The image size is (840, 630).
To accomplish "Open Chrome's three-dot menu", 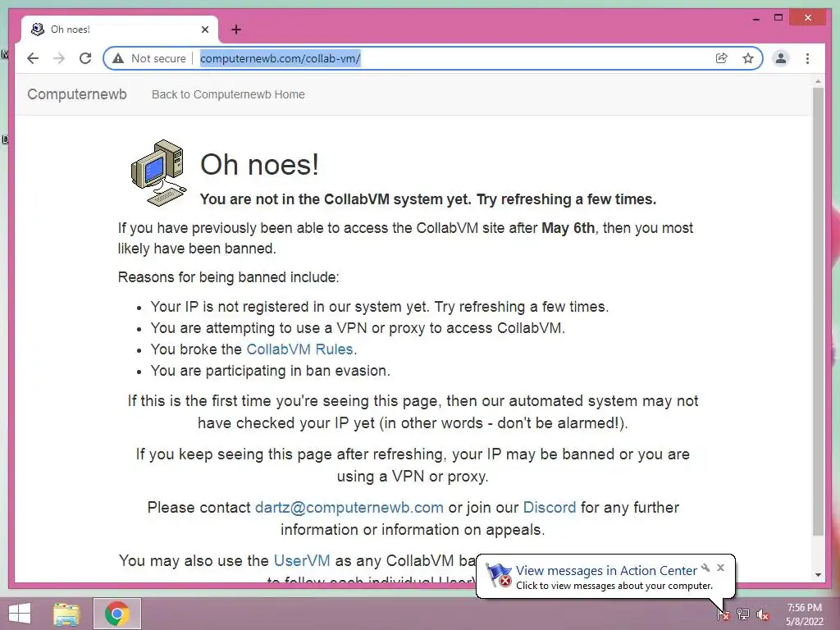I will click(x=807, y=58).
